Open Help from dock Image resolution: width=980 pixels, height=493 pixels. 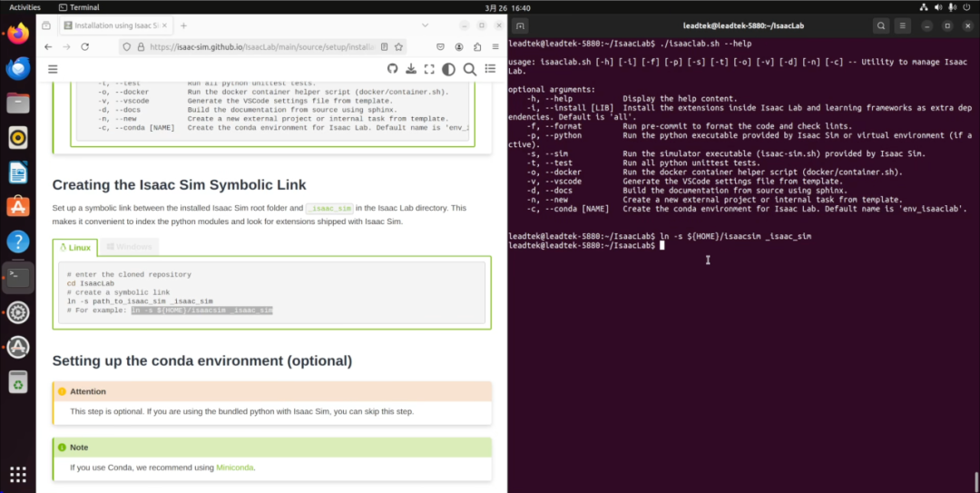pyautogui.click(x=18, y=242)
